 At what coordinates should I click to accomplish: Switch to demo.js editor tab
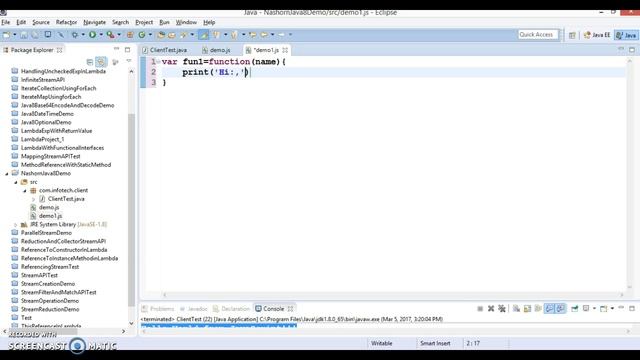tap(217, 50)
